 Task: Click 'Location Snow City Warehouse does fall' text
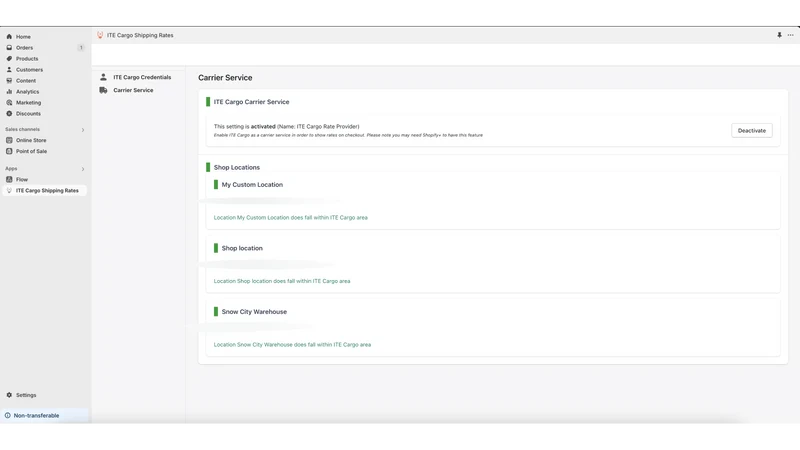click(x=292, y=344)
